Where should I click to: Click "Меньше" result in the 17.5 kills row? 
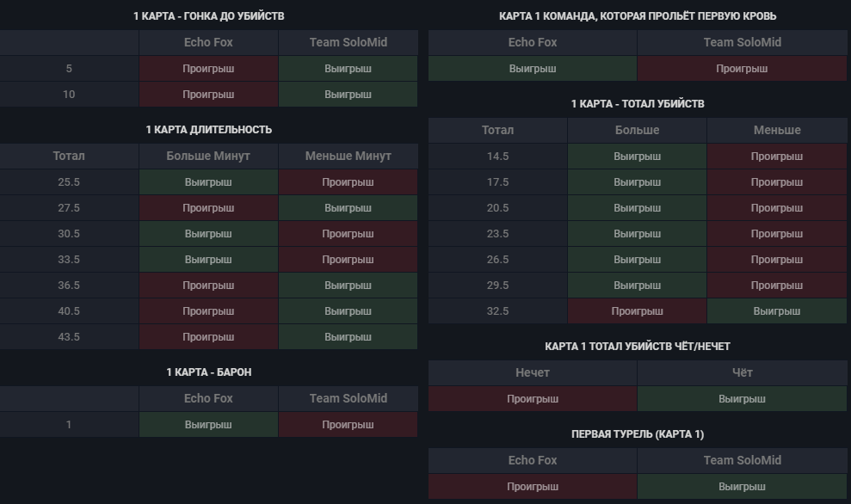tap(777, 181)
